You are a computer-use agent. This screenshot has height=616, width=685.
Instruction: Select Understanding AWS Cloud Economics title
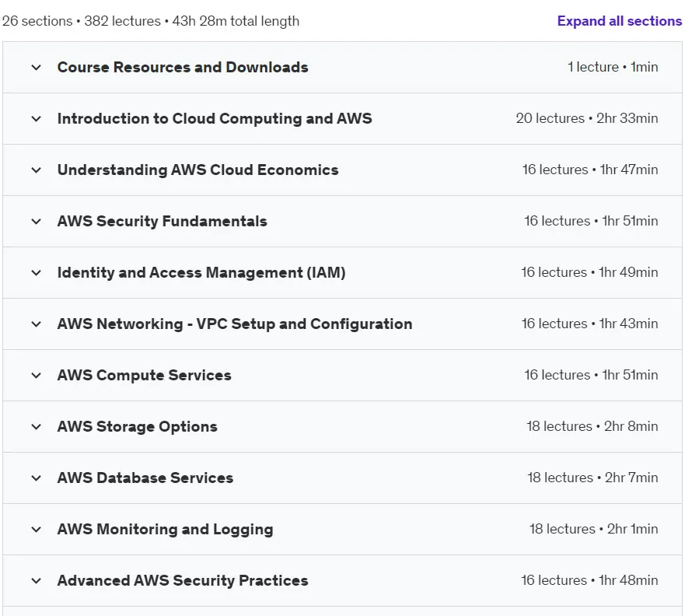click(x=198, y=170)
